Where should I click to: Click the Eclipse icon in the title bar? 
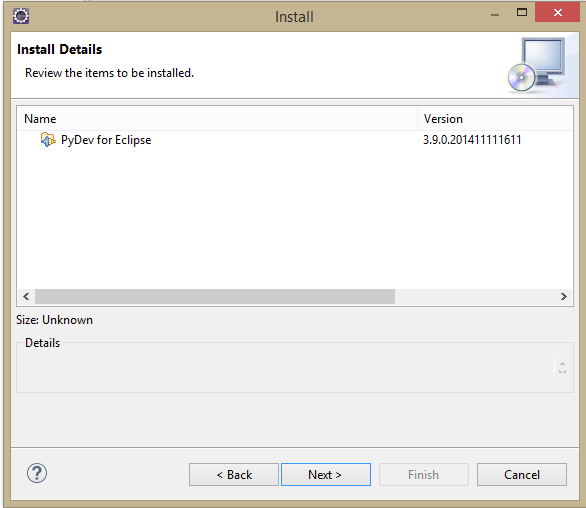(21, 16)
